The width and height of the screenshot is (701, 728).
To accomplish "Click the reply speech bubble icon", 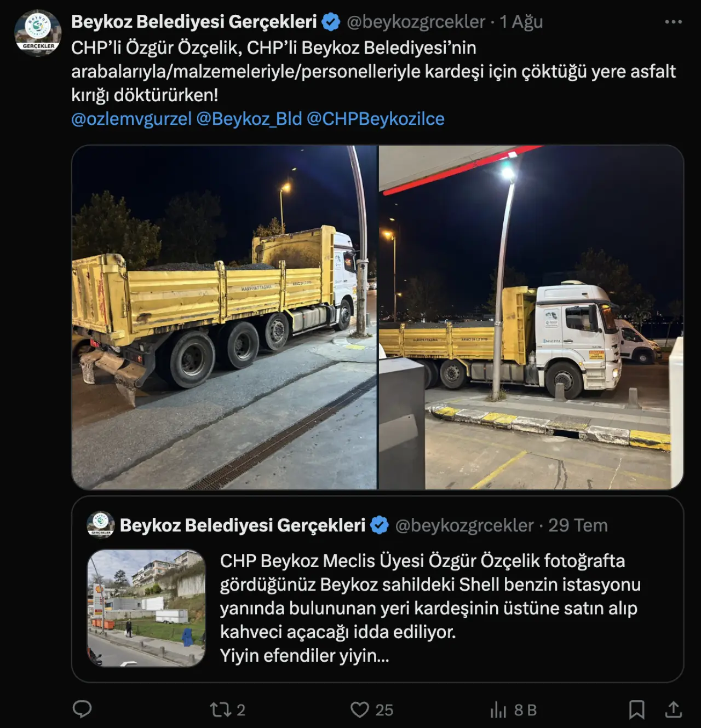I will (82, 709).
